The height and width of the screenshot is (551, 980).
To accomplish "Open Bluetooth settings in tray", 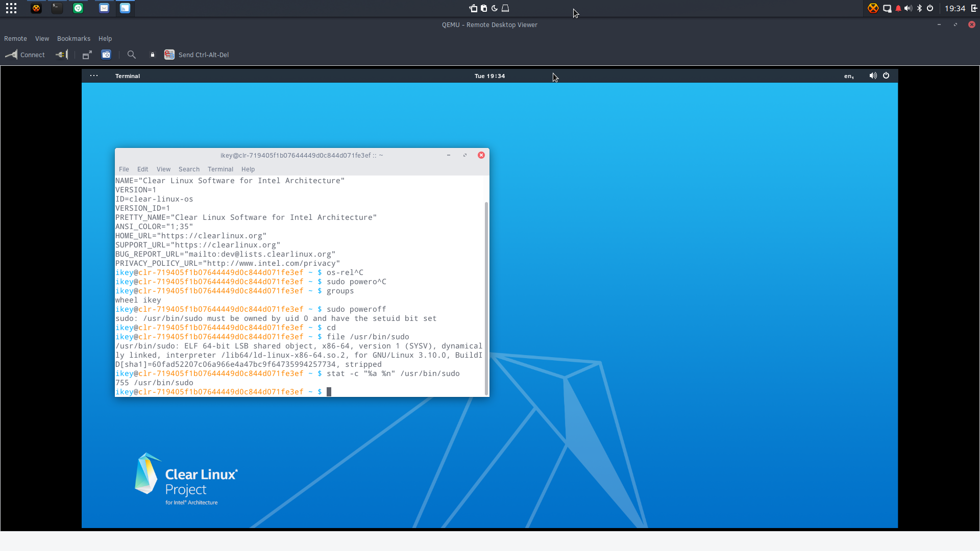I will pyautogui.click(x=919, y=8).
